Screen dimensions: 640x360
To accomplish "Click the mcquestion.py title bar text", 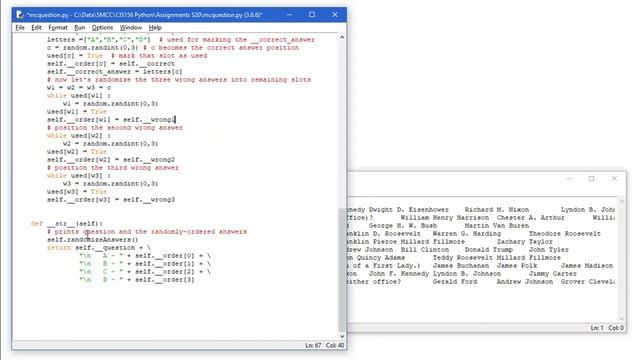I will pyautogui.click(x=144, y=15).
